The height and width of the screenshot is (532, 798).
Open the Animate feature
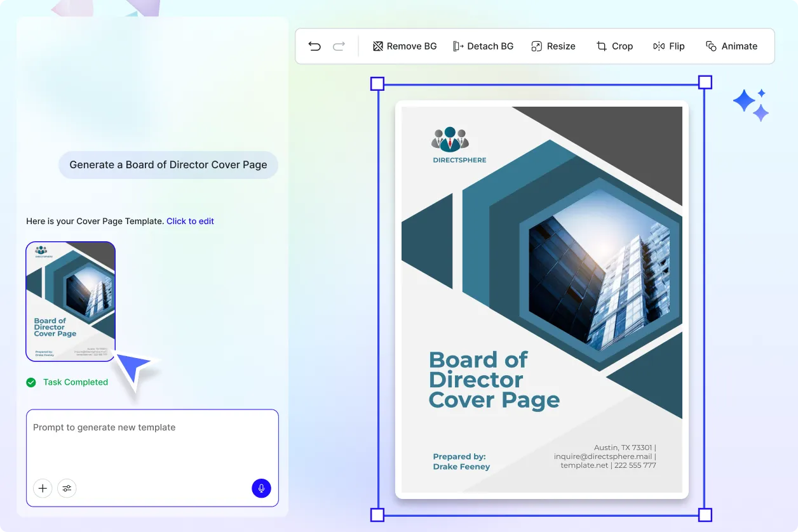coord(732,46)
